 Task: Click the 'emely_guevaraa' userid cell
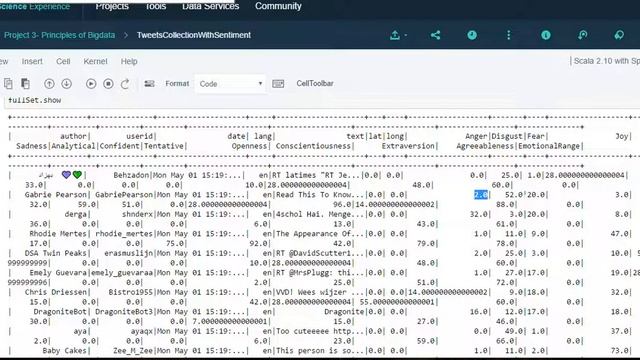click(122, 273)
